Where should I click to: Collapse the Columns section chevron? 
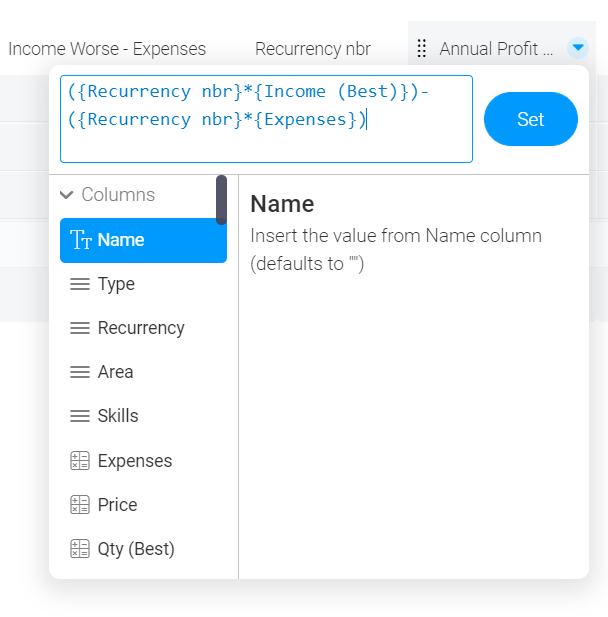[x=67, y=194]
